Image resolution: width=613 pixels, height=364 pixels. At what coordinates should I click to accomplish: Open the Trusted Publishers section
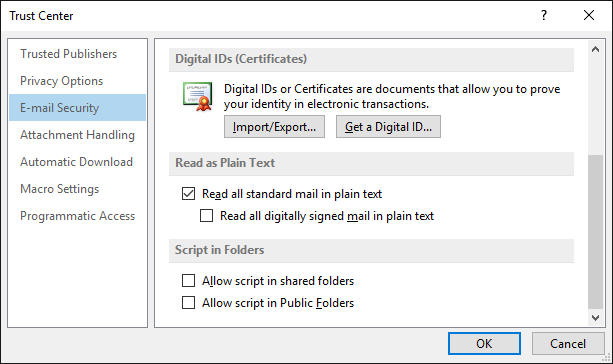(77, 54)
